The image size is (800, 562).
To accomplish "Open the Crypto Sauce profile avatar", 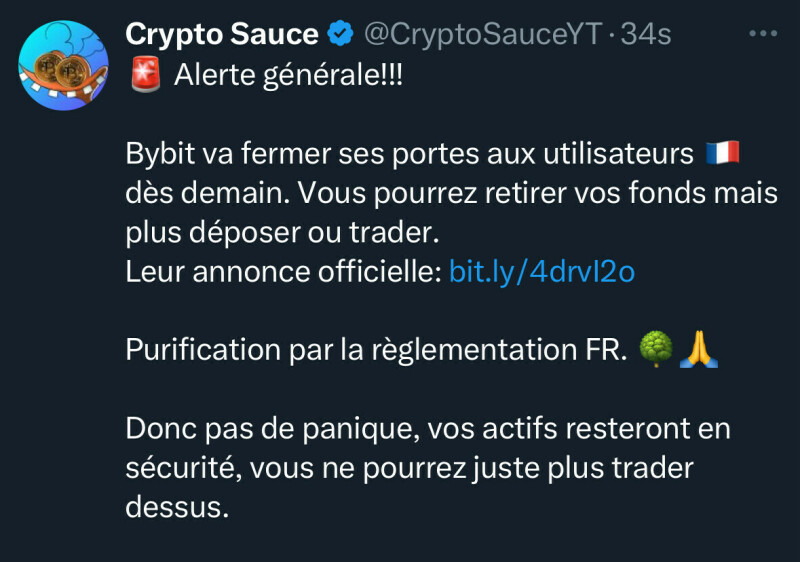I will click(x=64, y=65).
